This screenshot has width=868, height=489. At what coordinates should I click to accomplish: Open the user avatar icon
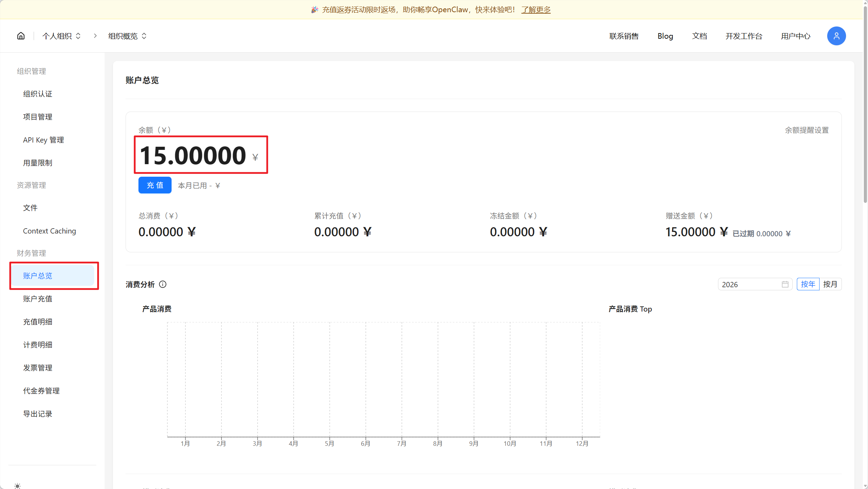pos(836,36)
